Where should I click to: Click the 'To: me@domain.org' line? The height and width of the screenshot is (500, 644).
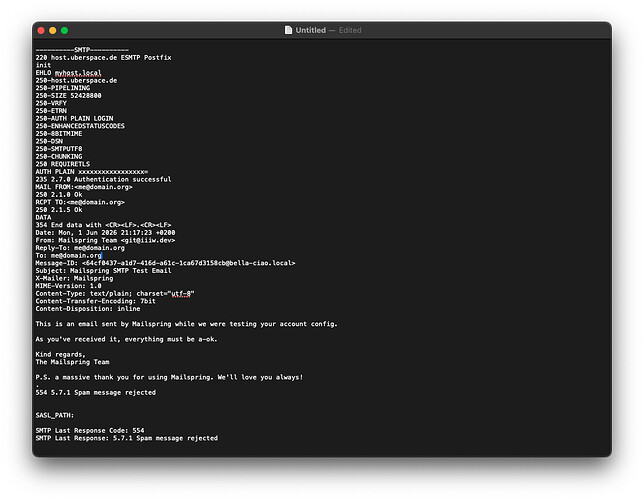[68, 255]
